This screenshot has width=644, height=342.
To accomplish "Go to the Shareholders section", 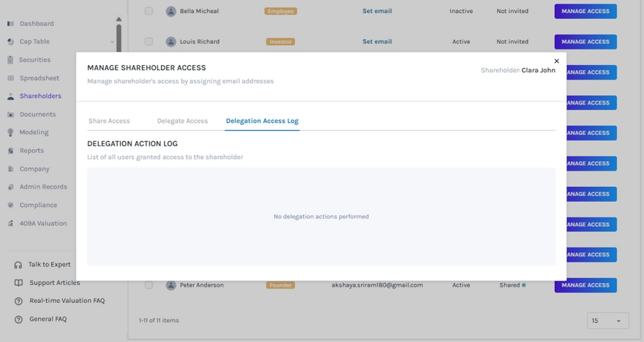I will pyautogui.click(x=40, y=96).
